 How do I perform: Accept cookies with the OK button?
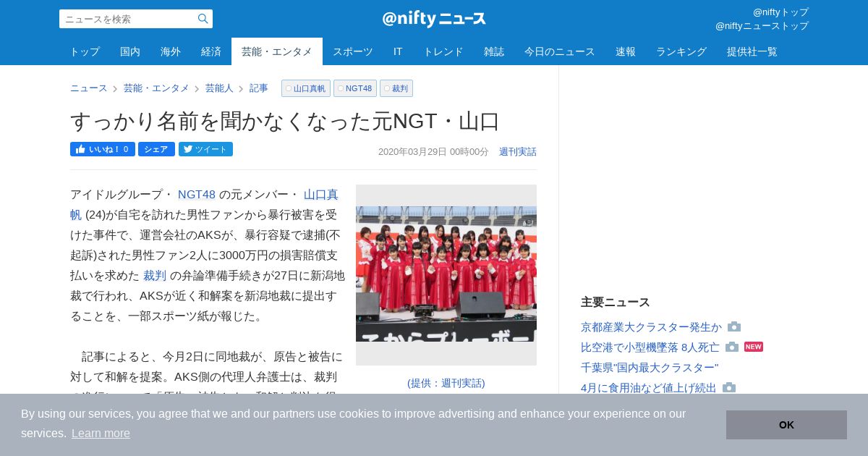pos(786,425)
